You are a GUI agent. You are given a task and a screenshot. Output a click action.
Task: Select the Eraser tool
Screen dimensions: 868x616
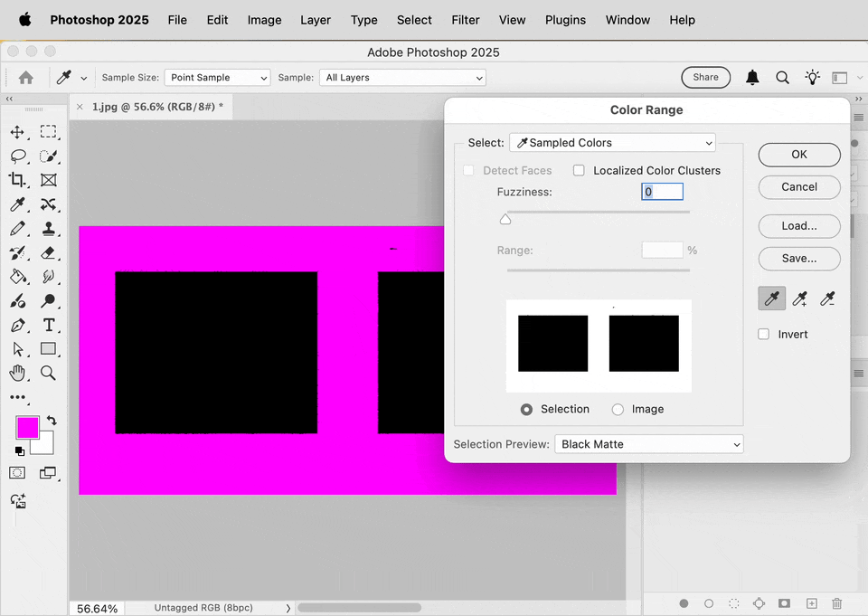[48, 253]
